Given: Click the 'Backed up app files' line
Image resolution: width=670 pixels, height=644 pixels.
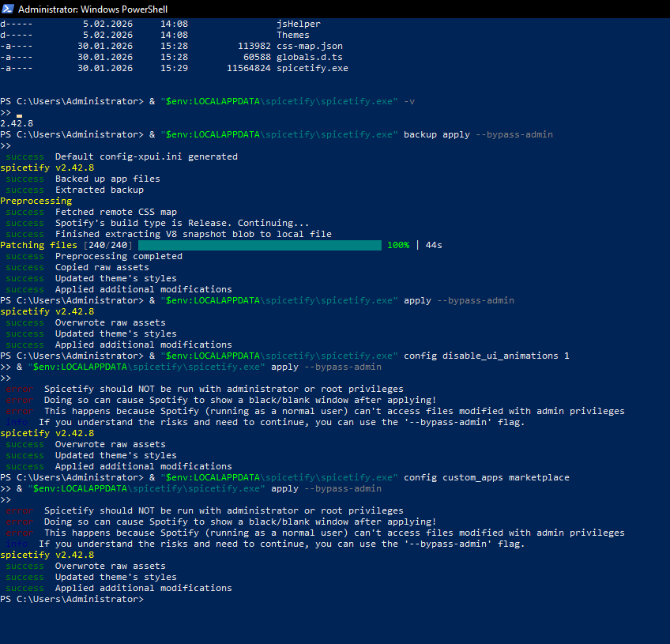Looking at the screenshot, I should tap(107, 179).
